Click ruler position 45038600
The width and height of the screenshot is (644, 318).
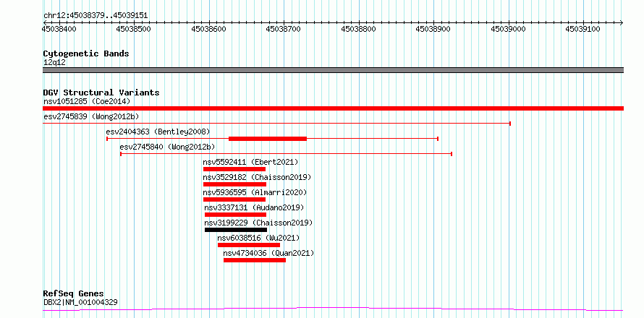[x=208, y=29]
